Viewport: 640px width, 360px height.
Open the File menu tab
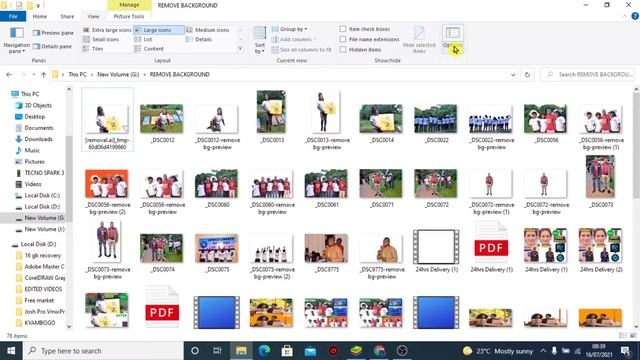[x=13, y=16]
